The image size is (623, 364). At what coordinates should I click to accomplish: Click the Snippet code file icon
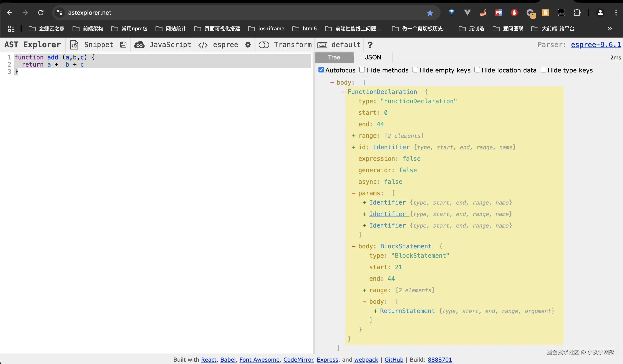74,45
